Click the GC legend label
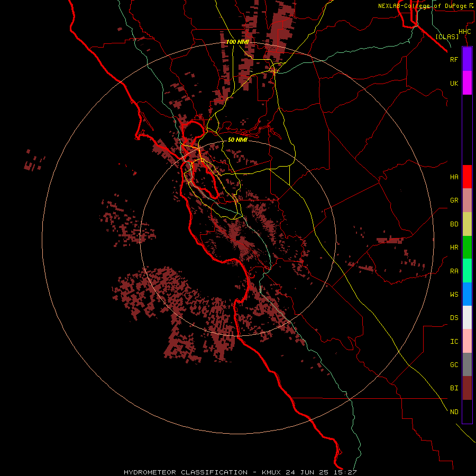The width and height of the screenshot is (476, 476). [454, 365]
